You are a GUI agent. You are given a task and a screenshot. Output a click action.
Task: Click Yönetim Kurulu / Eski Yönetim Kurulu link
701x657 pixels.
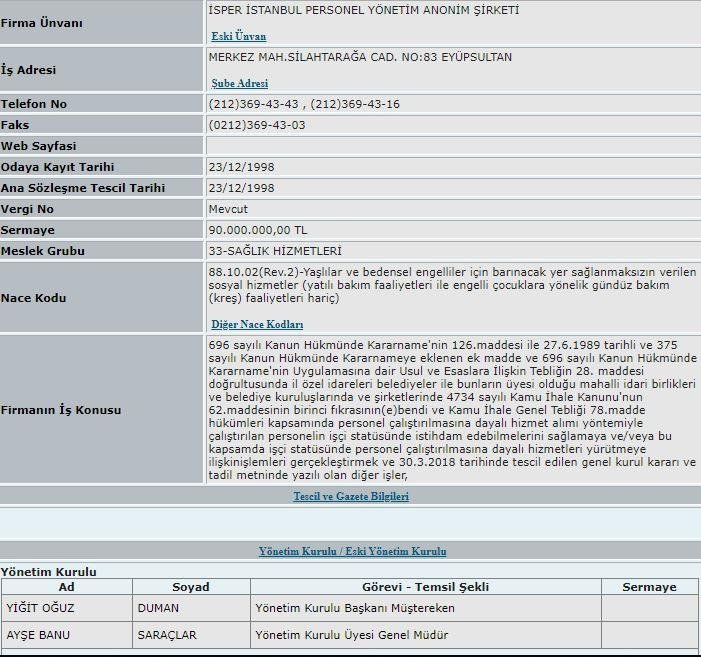[352, 551]
